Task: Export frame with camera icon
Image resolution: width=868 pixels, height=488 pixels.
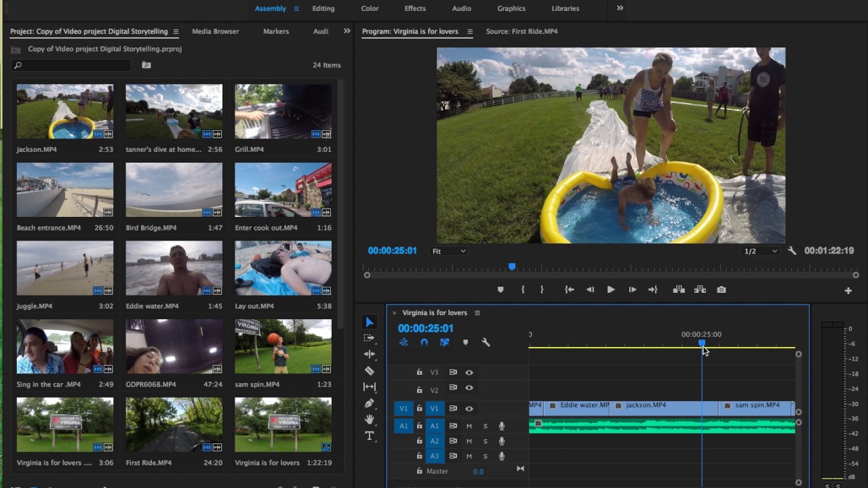Action: click(x=722, y=289)
